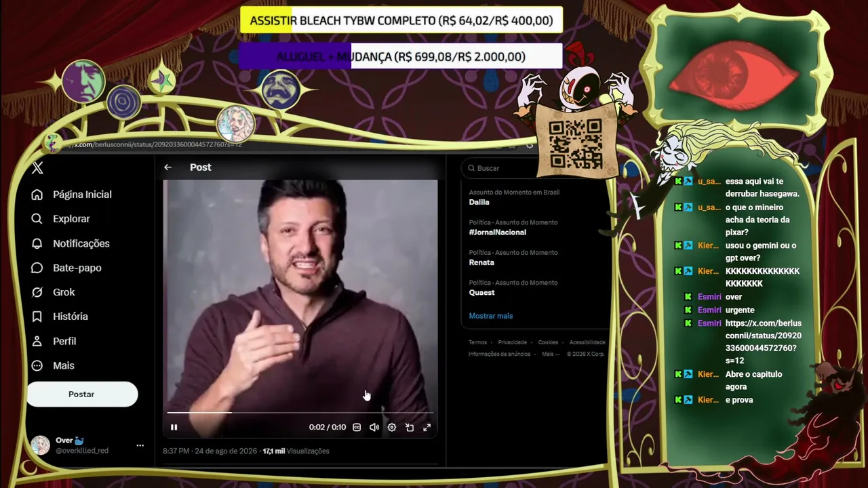The image size is (868, 488).
Task: Open the Perfil page
Action: (54, 341)
